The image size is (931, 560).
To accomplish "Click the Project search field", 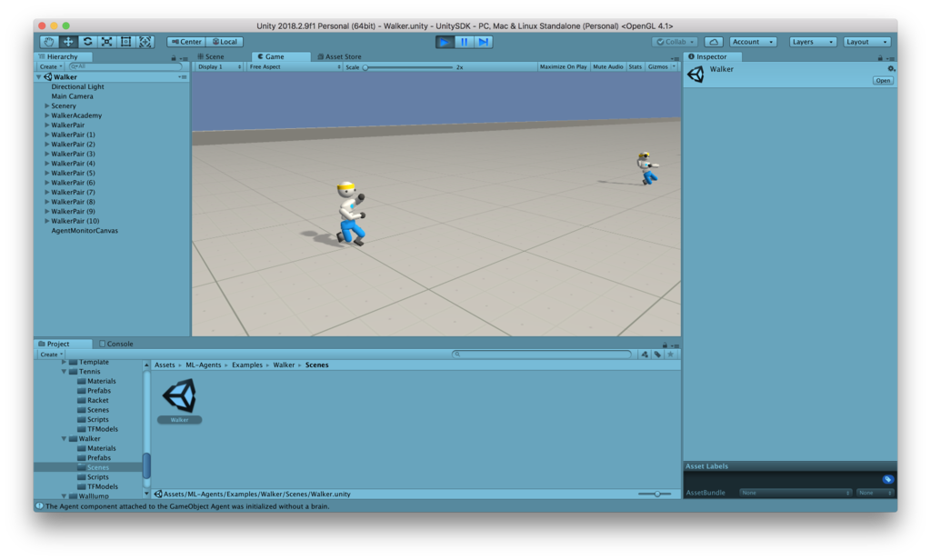I will click(x=542, y=354).
